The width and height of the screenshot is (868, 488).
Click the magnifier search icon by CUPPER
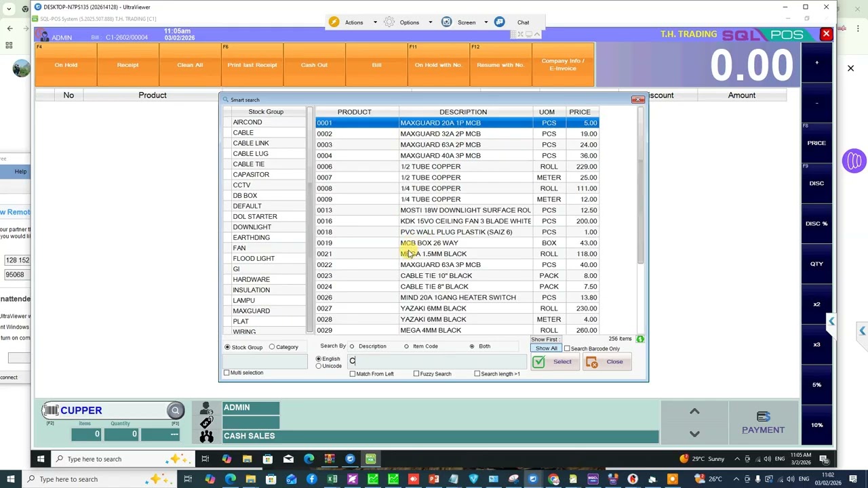coord(175,410)
